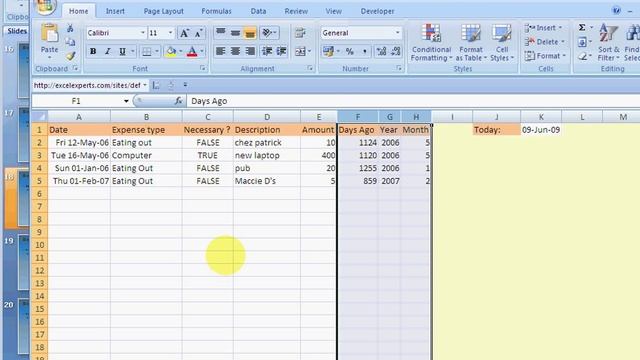Decrease font size with Shrink Font icon

click(x=198, y=33)
